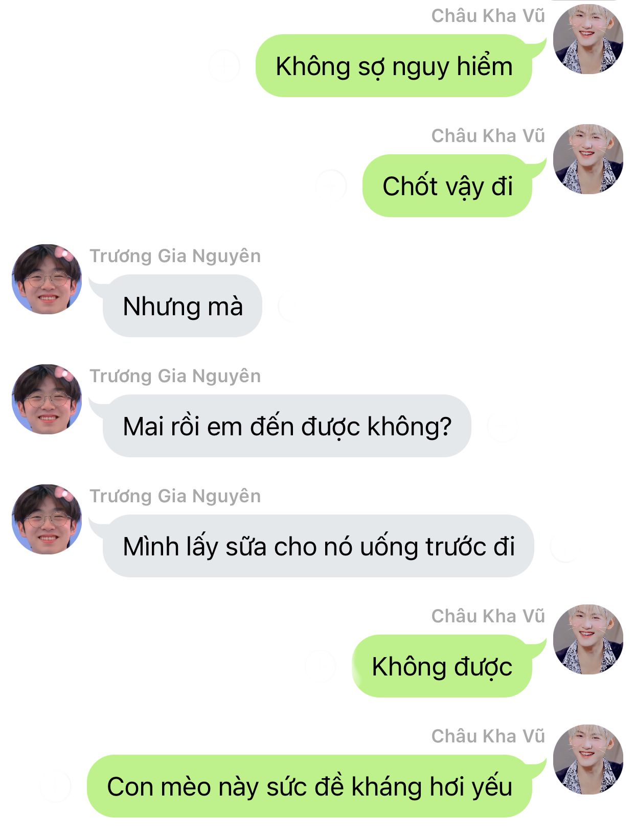Tap the avatar beside "Không sợ nguy hiểm"
Screen dimensions: 635x840
[588, 39]
